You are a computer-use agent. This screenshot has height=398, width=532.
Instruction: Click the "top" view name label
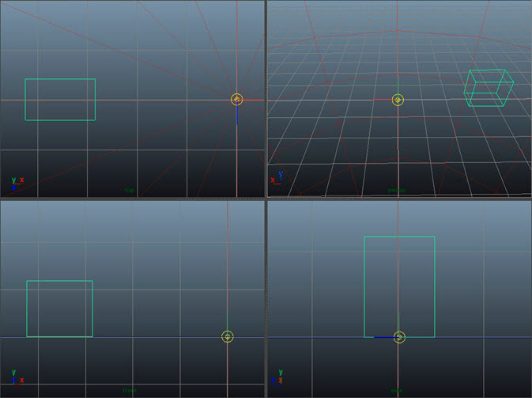[130, 190]
